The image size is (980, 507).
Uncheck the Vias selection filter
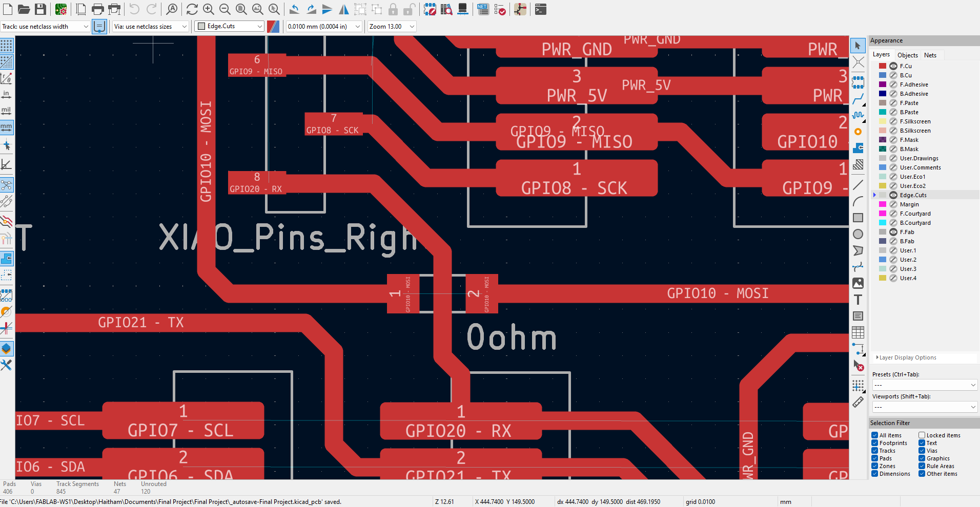[922, 451]
